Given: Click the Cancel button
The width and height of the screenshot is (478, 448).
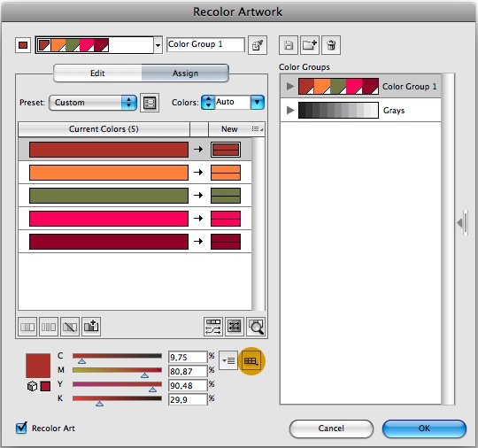Looking at the screenshot, I should [x=331, y=429].
